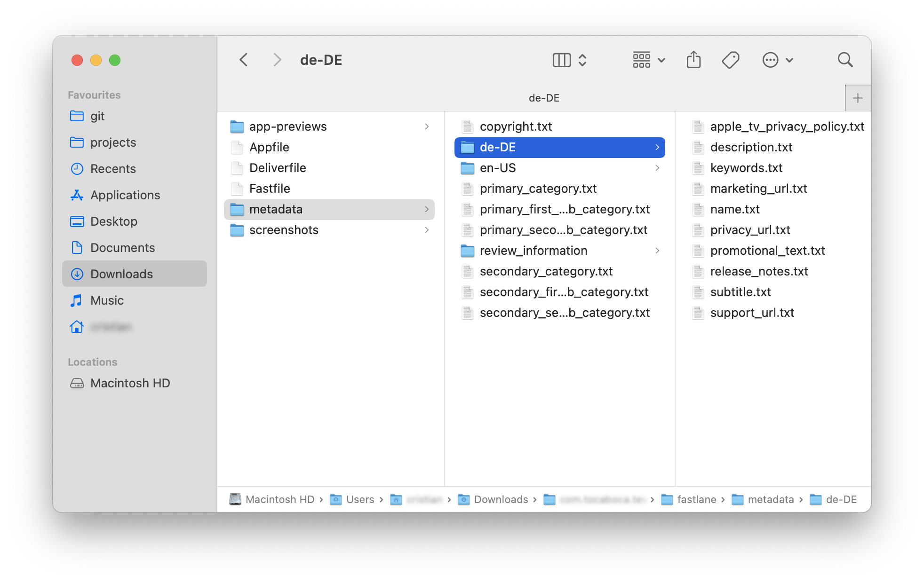Select apple_tv_privacy_policy.txt
Screen dimensions: 924x582
pos(778,126)
